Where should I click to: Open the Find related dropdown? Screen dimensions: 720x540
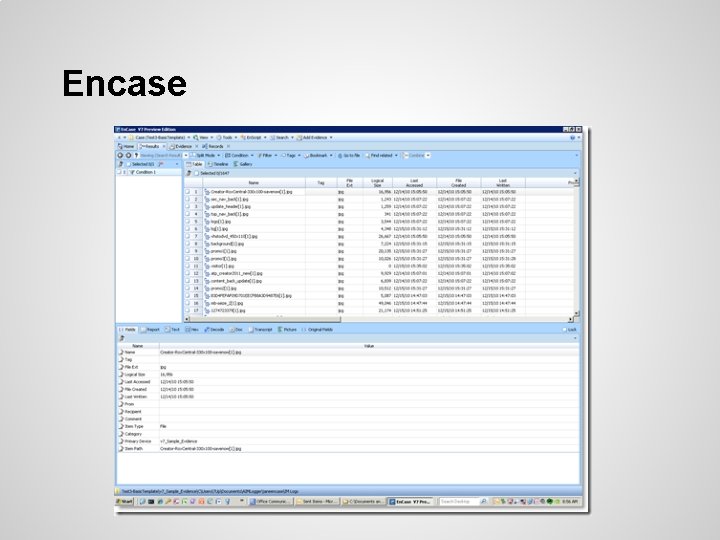(x=381, y=156)
